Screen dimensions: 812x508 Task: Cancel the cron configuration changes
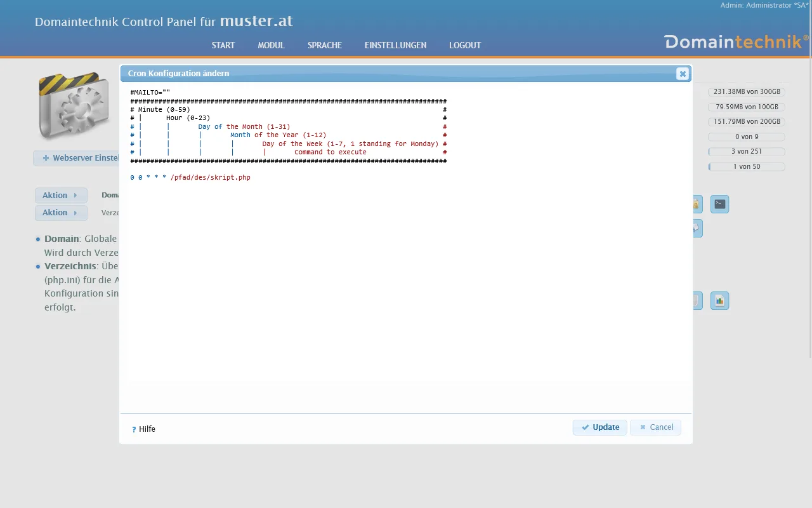tap(655, 427)
